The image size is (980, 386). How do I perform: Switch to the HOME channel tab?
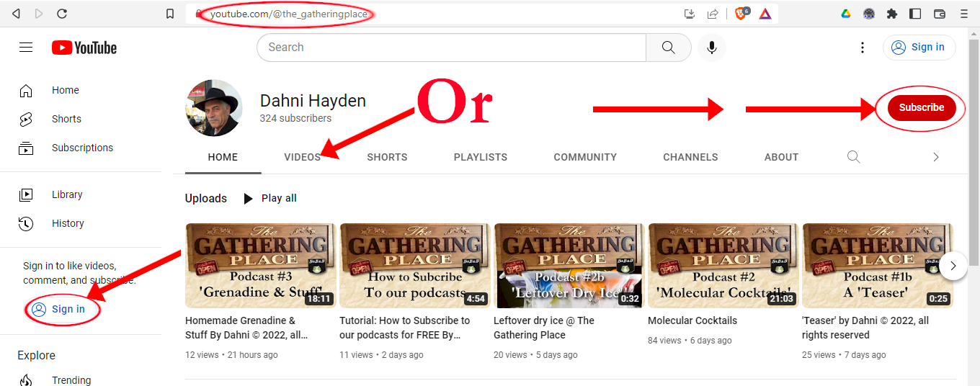point(223,157)
